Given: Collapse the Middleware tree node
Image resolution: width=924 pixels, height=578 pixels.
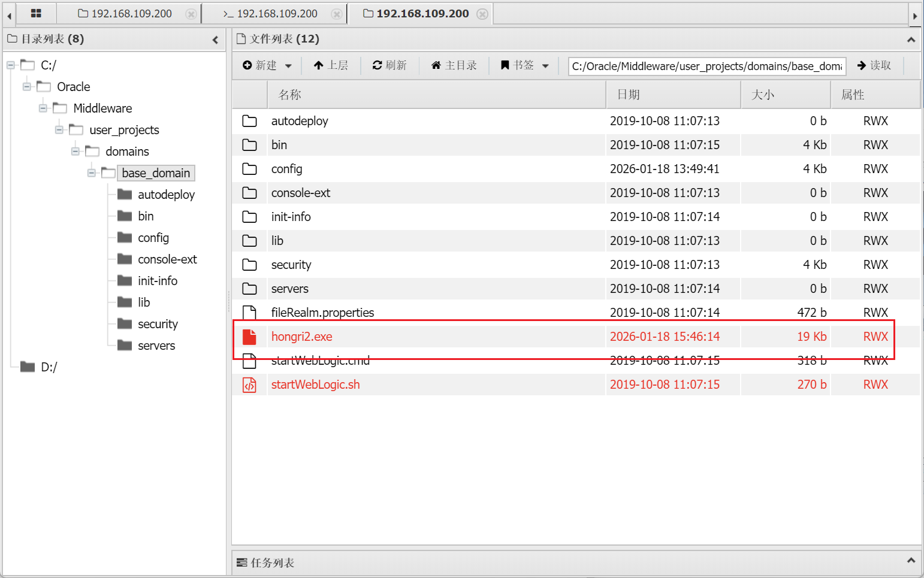Looking at the screenshot, I should pos(43,108).
